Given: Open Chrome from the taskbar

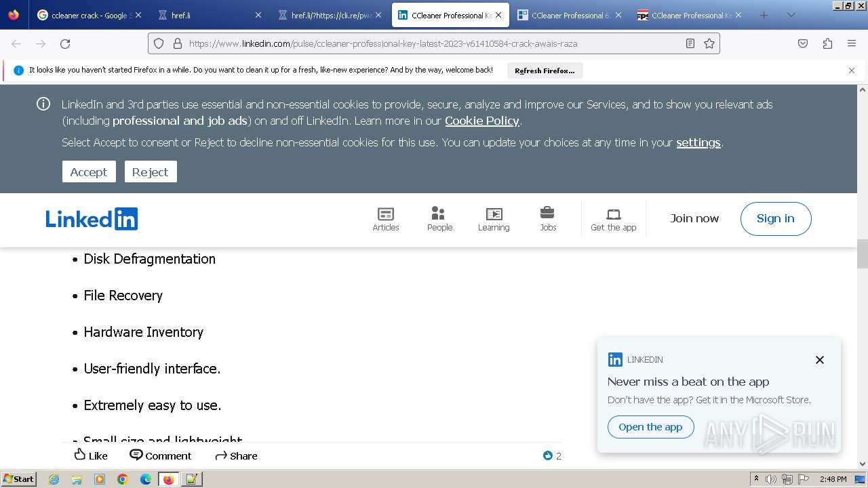Looking at the screenshot, I should tap(123, 479).
